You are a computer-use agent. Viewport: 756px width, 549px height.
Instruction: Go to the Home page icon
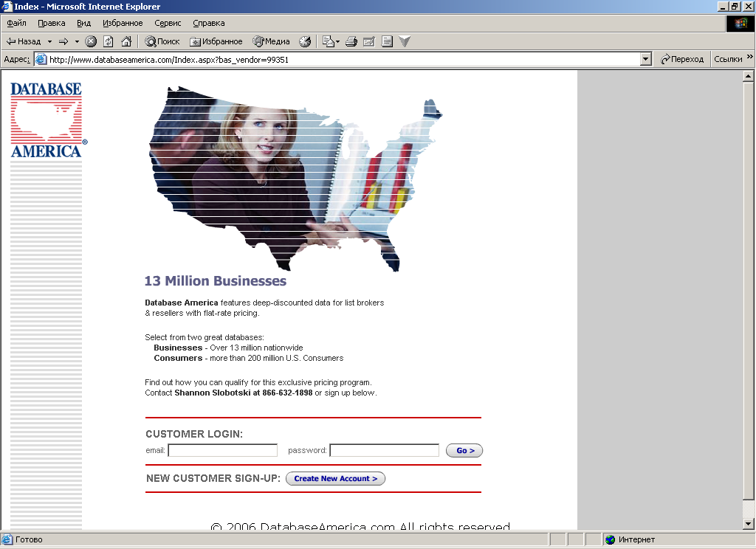point(126,41)
